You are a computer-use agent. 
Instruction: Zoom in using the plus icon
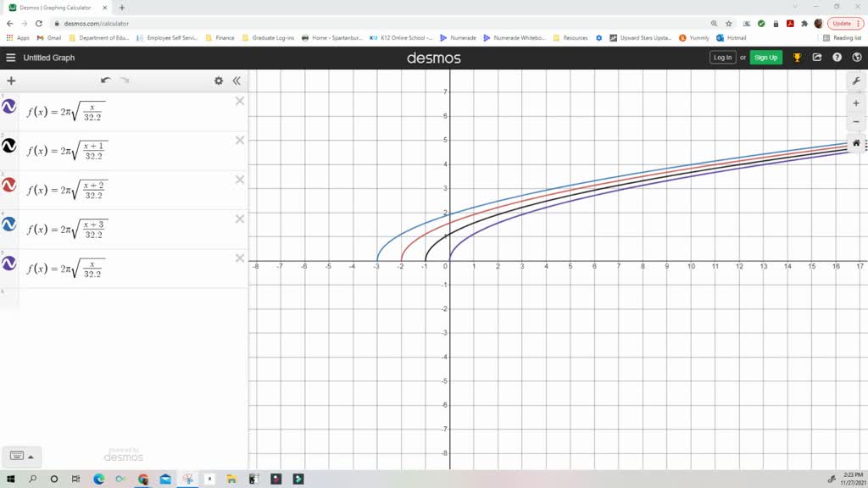coord(857,103)
